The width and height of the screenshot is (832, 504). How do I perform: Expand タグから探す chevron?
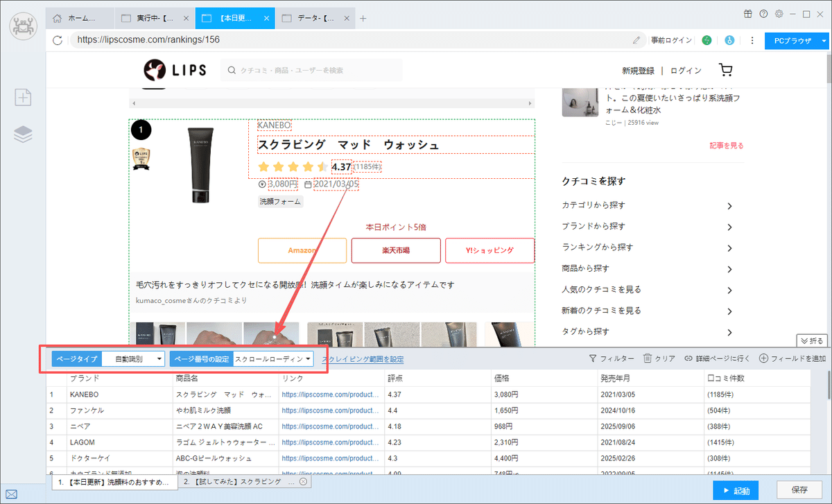pyautogui.click(x=729, y=332)
